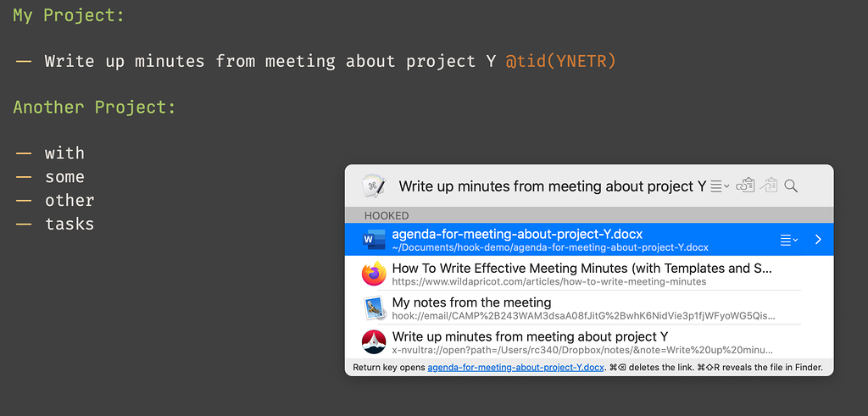Click the search magnifier icon
868x416 pixels.
[x=791, y=186]
